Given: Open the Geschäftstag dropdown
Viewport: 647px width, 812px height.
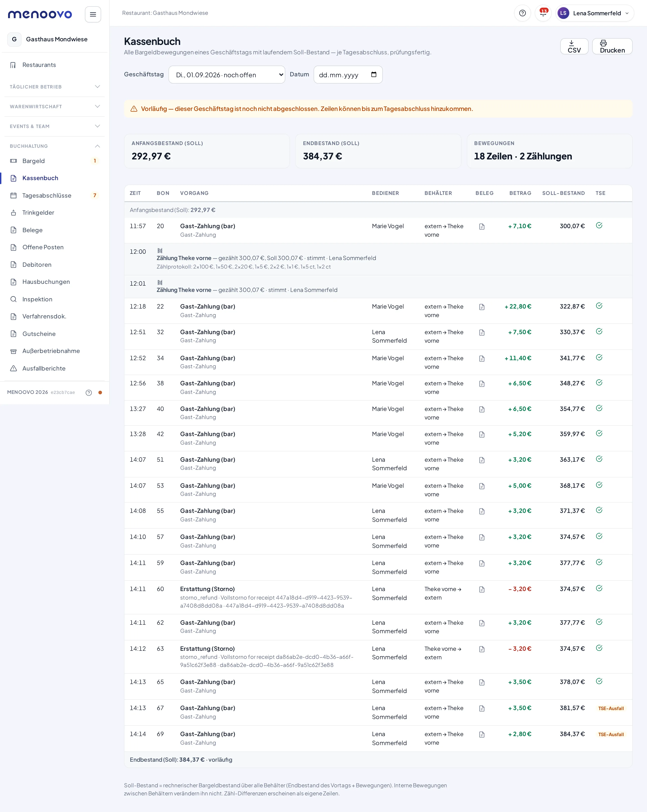Looking at the screenshot, I should (227, 75).
